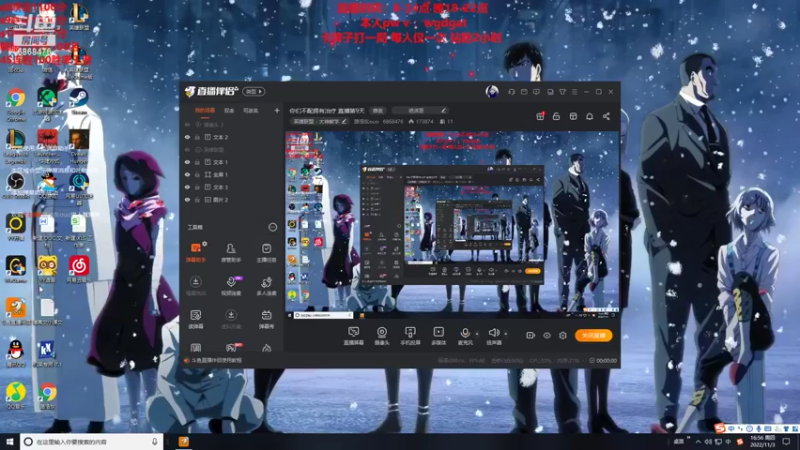Open the 房管助手 tool
Image resolution: width=800 pixels, height=450 pixels.
(231, 253)
